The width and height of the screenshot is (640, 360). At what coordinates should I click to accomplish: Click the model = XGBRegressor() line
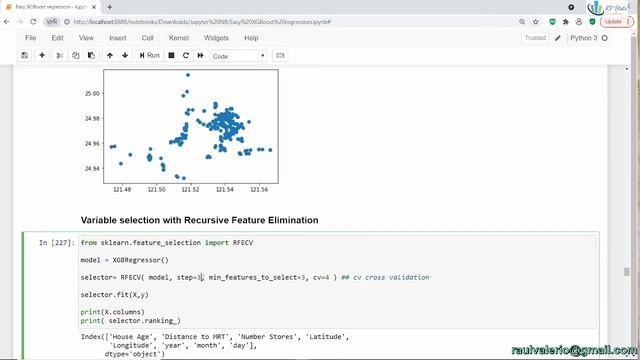pyautogui.click(x=124, y=260)
